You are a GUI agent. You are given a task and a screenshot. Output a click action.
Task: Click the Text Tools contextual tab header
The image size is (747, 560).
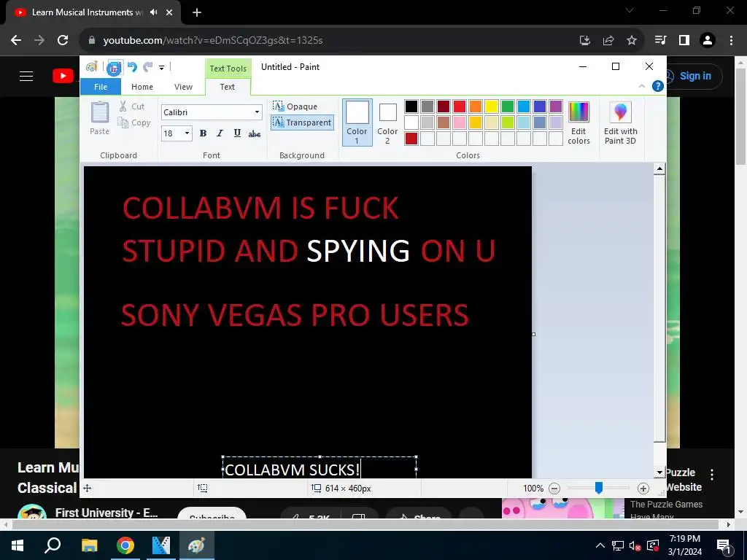pyautogui.click(x=228, y=69)
